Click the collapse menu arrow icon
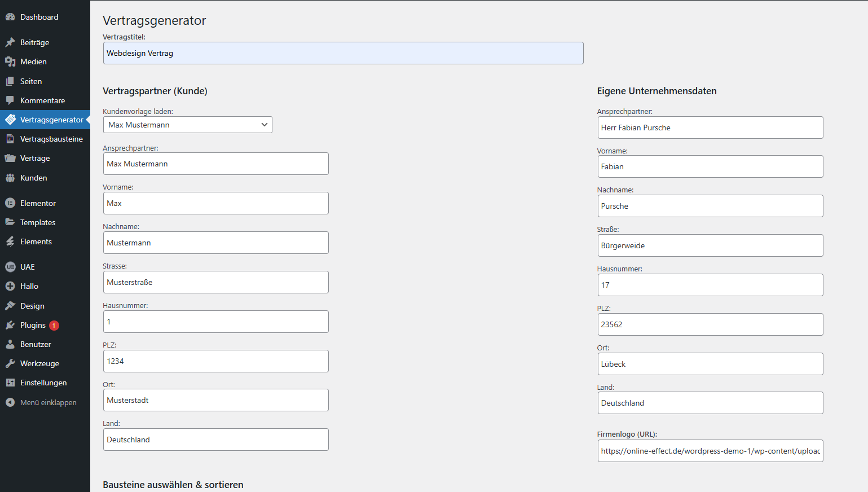 (10, 402)
